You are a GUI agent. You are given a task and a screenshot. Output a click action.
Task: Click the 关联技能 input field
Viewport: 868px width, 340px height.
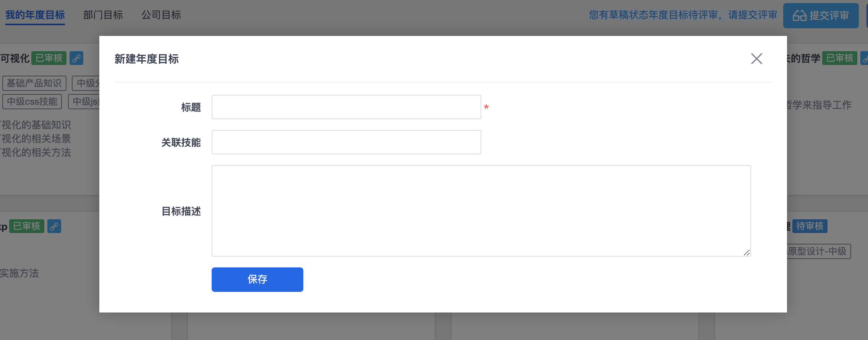click(346, 142)
